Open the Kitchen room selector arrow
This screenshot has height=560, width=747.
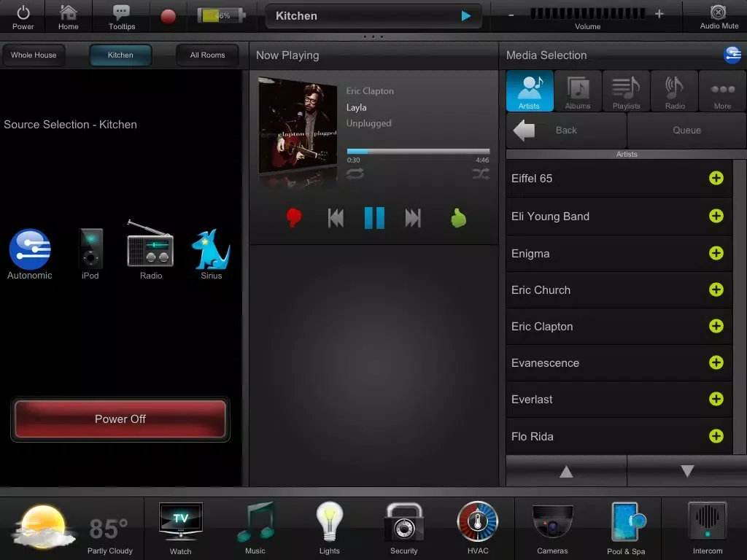tap(466, 16)
